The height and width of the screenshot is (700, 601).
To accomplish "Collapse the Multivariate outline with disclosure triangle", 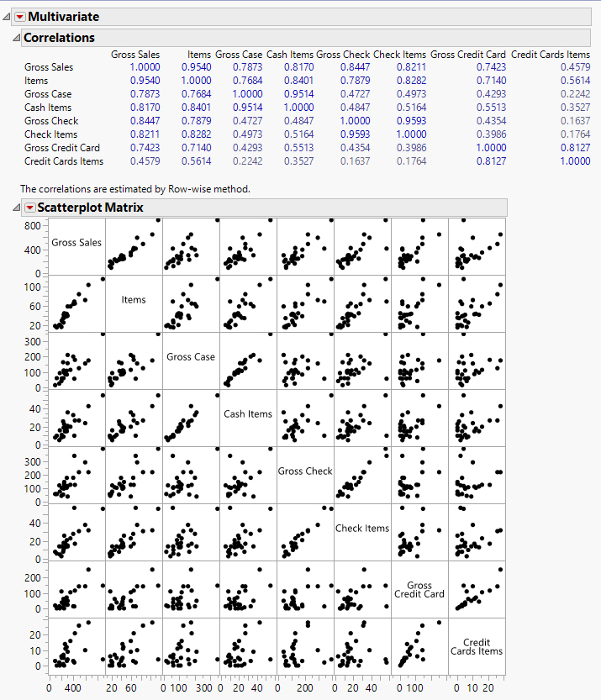I will [x=6, y=17].
